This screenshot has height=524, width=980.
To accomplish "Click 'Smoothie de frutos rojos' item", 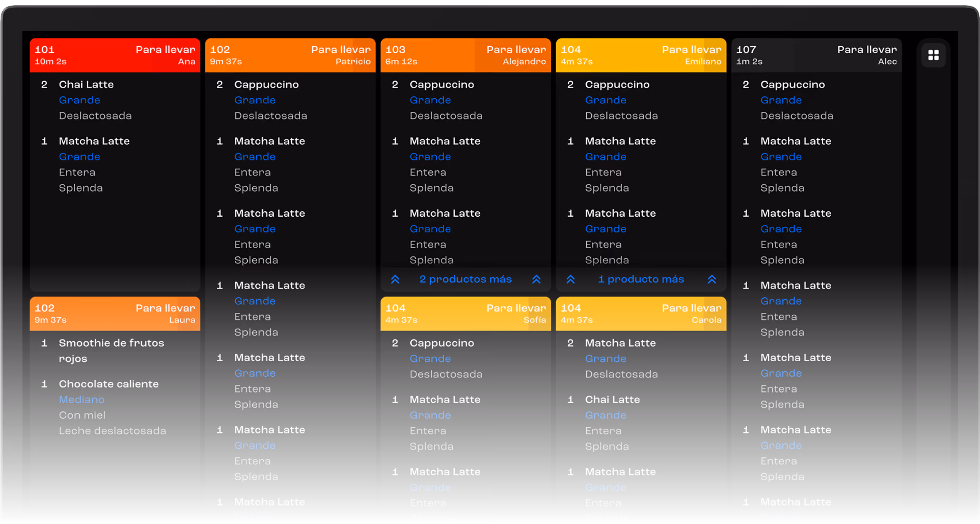I will click(111, 350).
